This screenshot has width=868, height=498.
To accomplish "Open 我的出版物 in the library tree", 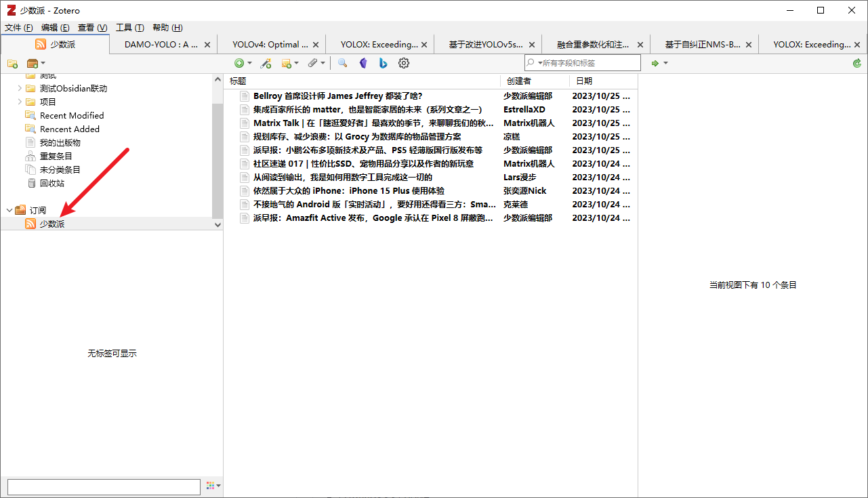I will [x=60, y=142].
